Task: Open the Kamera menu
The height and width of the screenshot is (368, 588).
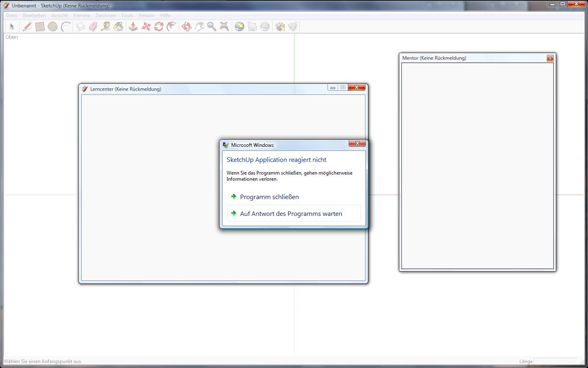Action: coord(82,16)
